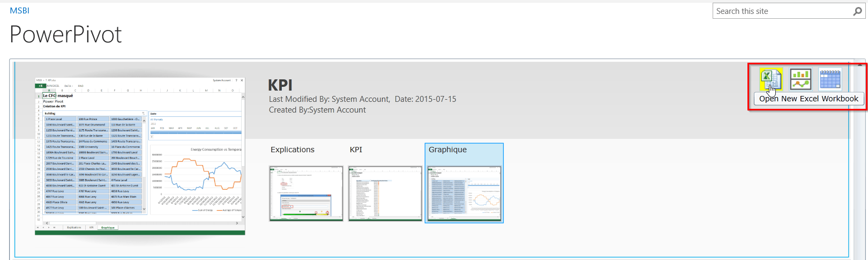Open Manage Data Refresh calendar icon
This screenshot has width=868, height=260.
tap(830, 79)
